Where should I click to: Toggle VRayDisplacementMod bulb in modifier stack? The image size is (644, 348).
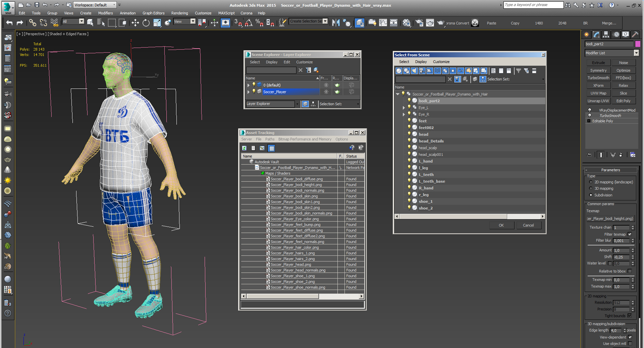coord(590,110)
